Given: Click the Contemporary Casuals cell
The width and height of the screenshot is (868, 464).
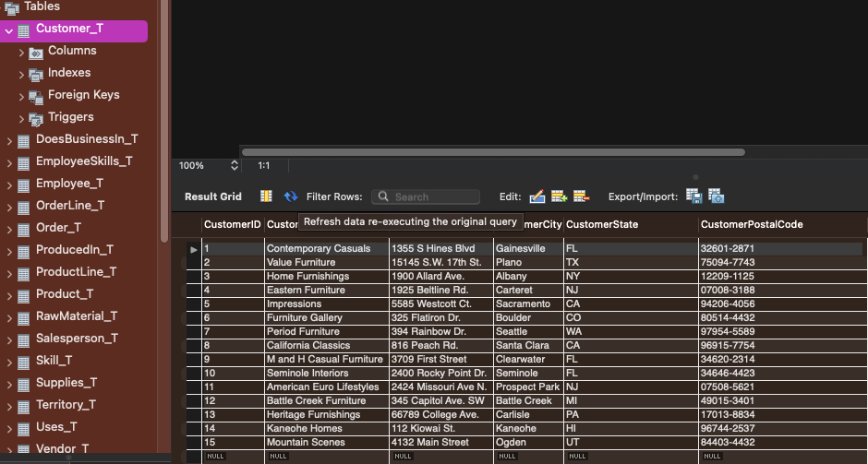Looking at the screenshot, I should tap(327, 248).
